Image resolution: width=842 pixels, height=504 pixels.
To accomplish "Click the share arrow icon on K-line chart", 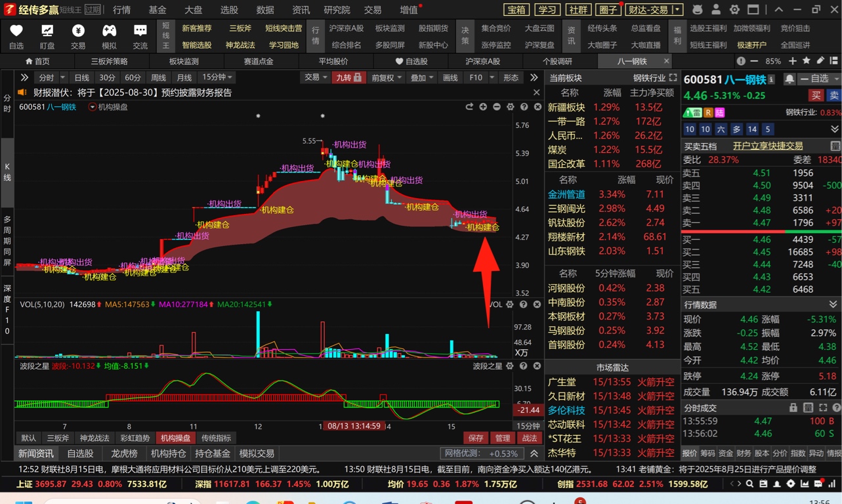I will (x=469, y=106).
